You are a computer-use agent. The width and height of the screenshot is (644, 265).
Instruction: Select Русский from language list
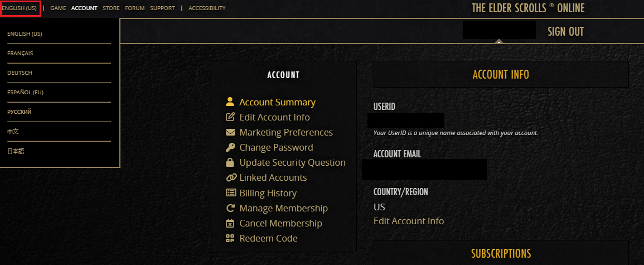(20, 112)
